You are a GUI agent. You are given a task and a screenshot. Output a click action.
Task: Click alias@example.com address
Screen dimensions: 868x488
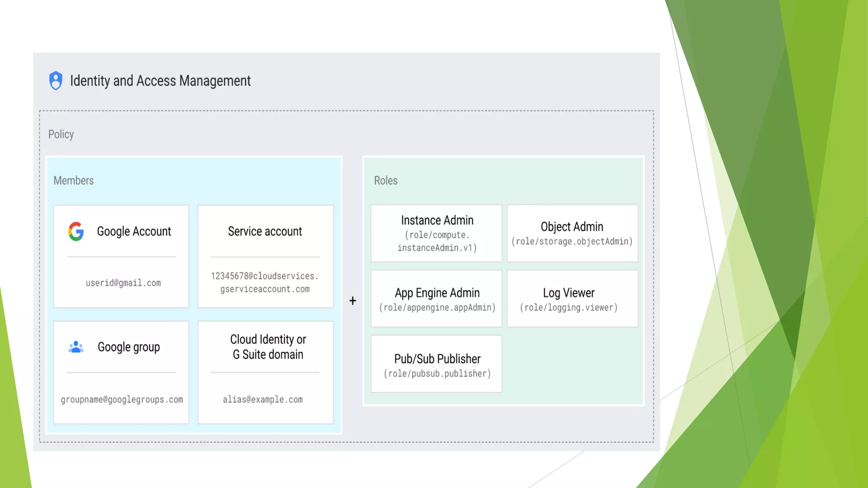[x=263, y=399]
